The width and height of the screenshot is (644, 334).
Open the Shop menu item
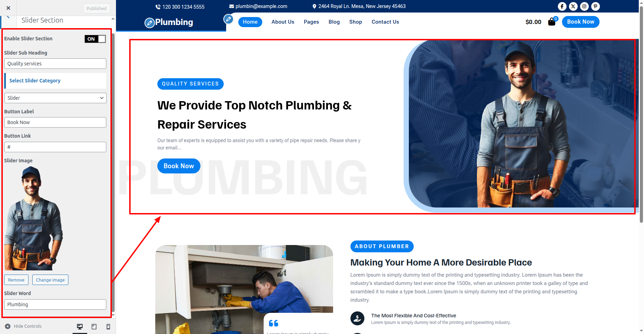(x=355, y=22)
